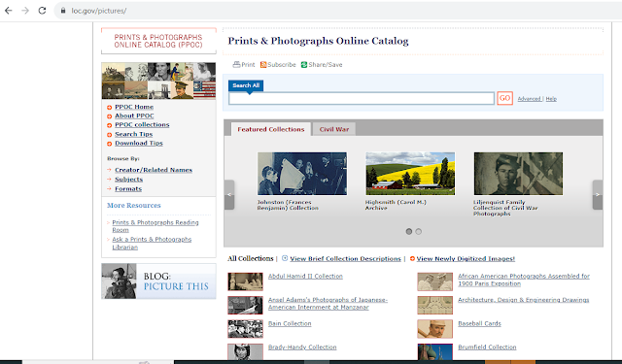Open the Highsmith Archive farm thumbnail
The width and height of the screenshot is (622, 364).
point(410,174)
